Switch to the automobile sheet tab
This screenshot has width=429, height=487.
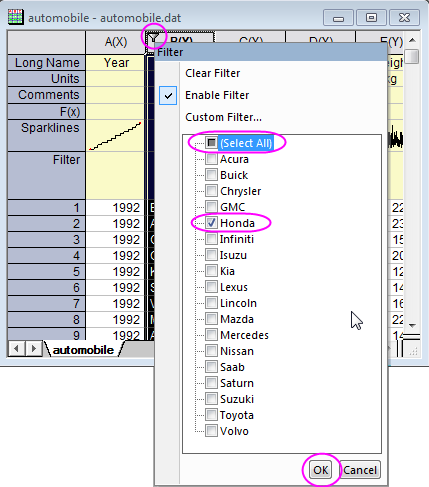[83, 350]
